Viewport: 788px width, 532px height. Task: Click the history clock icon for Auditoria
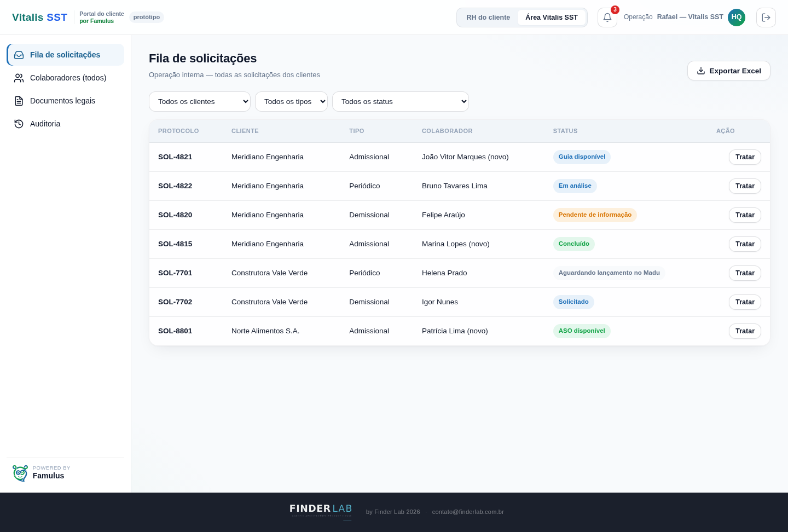[19, 124]
